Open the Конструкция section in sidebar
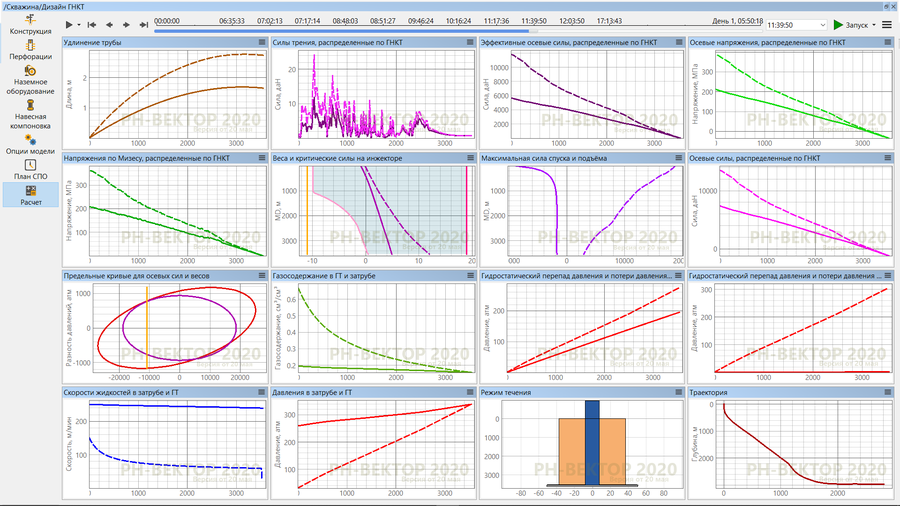The image size is (900, 506). (x=31, y=24)
